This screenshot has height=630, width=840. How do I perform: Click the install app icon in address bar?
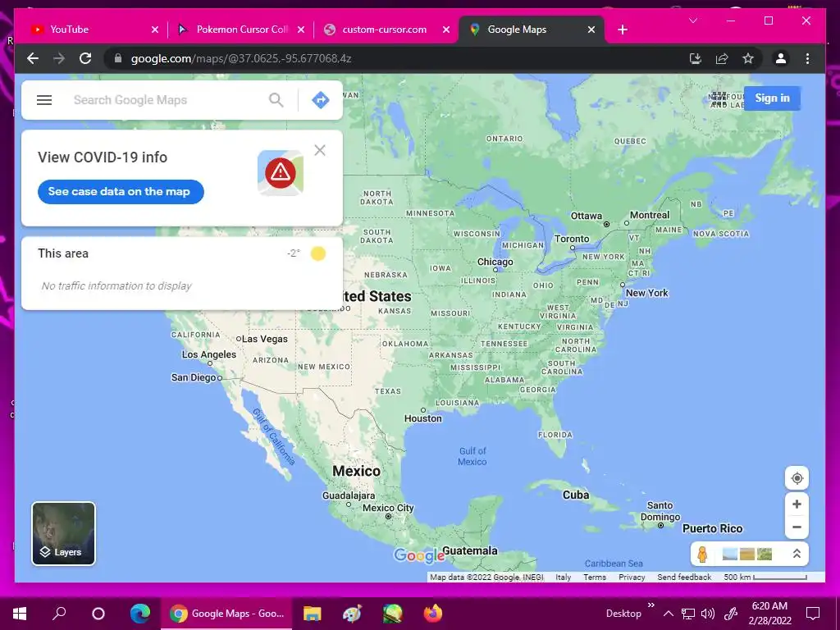point(696,58)
